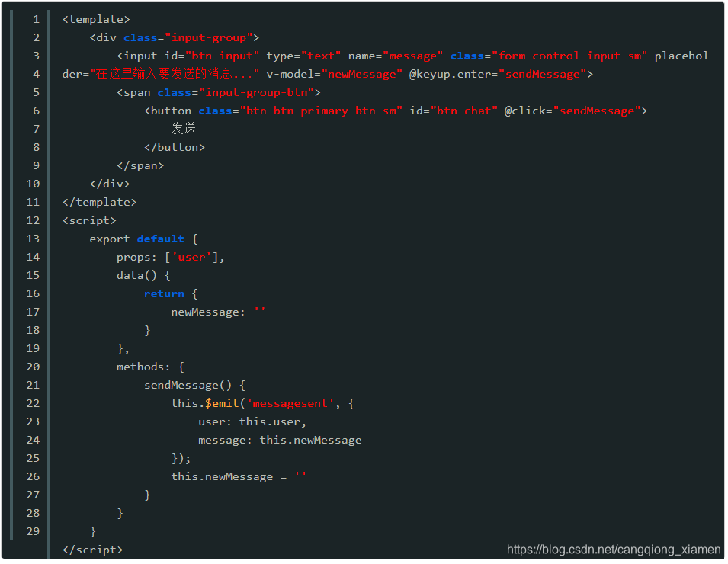728x564 pixels.
Task: Click the "input-group" class value on line 2
Action: 209,37
